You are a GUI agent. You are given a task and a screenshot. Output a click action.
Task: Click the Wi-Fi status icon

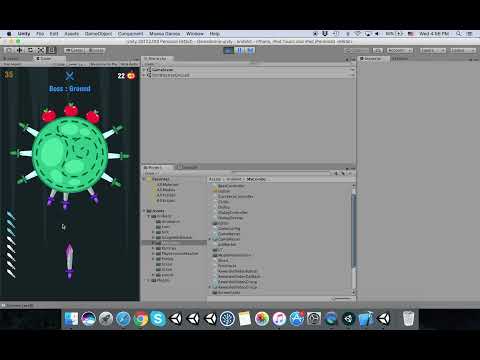click(358, 34)
